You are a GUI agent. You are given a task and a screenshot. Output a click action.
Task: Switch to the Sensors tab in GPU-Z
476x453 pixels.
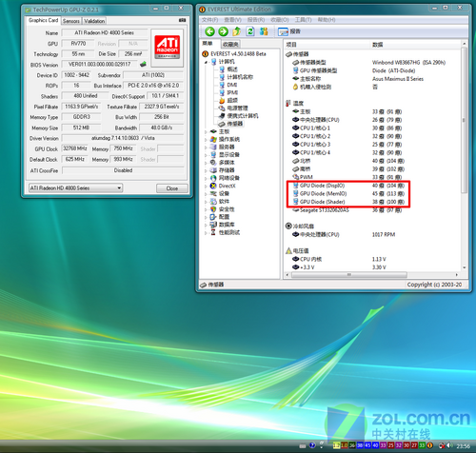point(71,21)
